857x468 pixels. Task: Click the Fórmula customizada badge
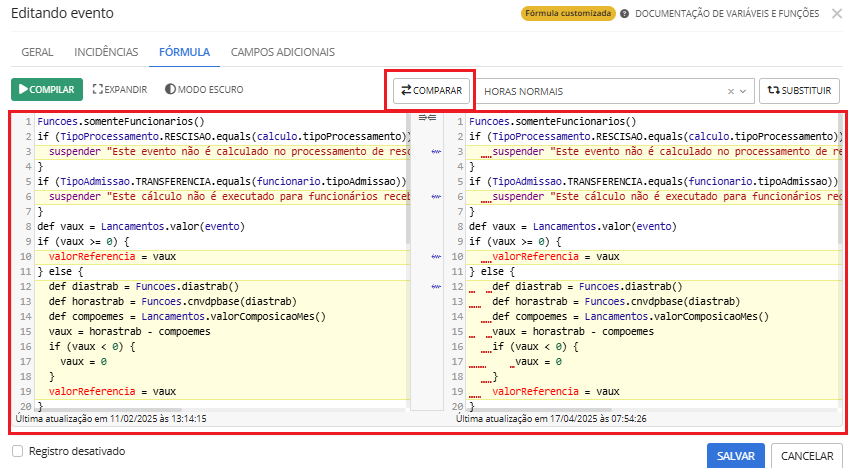[568, 13]
